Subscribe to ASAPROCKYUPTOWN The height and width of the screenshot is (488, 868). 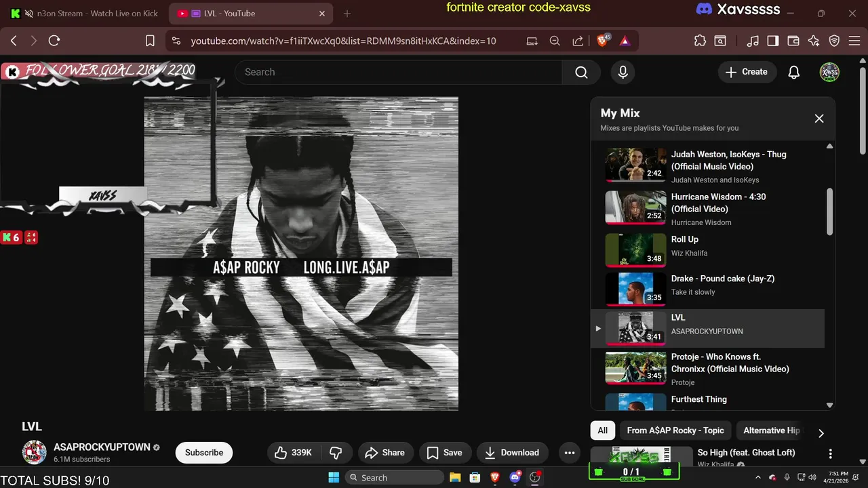coord(204,453)
